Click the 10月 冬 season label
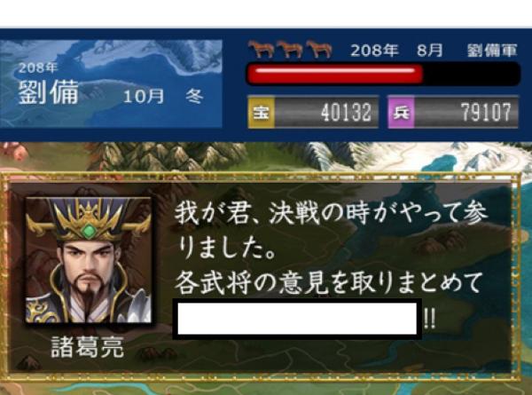 click(163, 97)
